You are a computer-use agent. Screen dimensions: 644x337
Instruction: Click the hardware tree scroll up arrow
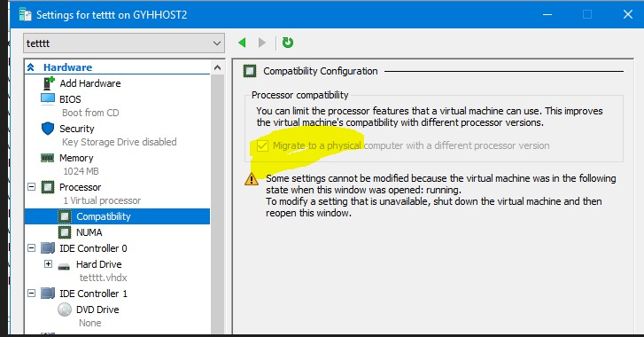click(217, 67)
